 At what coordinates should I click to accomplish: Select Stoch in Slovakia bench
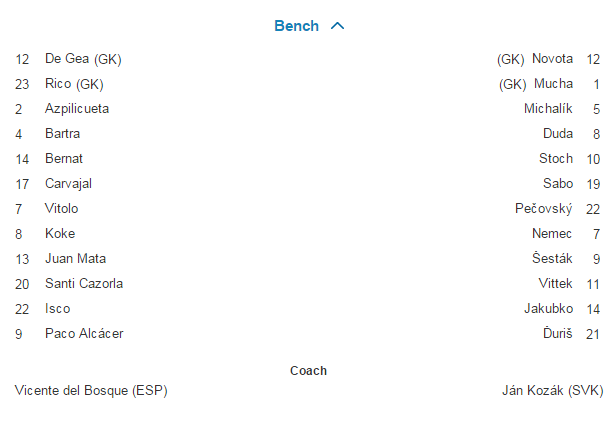(x=556, y=159)
